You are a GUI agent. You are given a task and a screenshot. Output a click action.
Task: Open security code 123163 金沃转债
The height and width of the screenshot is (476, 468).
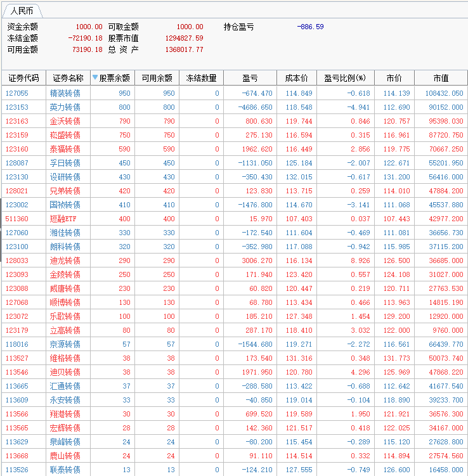(x=17, y=121)
